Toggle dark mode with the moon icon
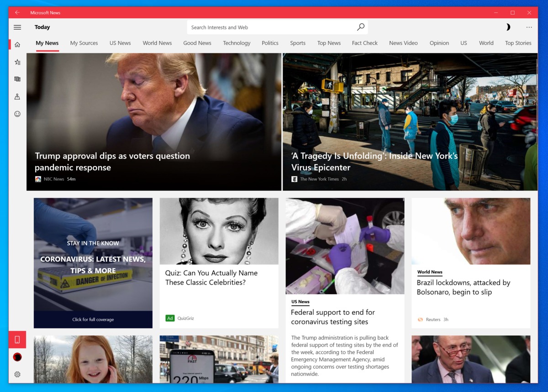The width and height of the screenshot is (548, 392). (508, 27)
